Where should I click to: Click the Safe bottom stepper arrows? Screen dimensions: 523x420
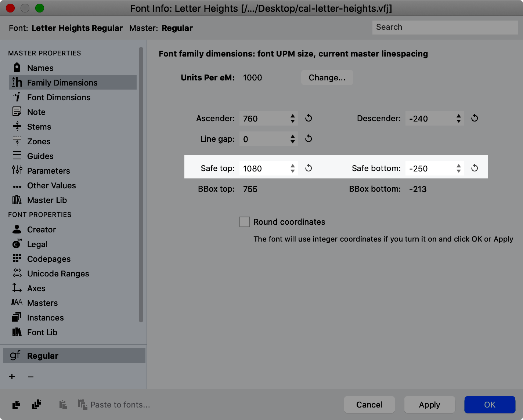click(459, 168)
